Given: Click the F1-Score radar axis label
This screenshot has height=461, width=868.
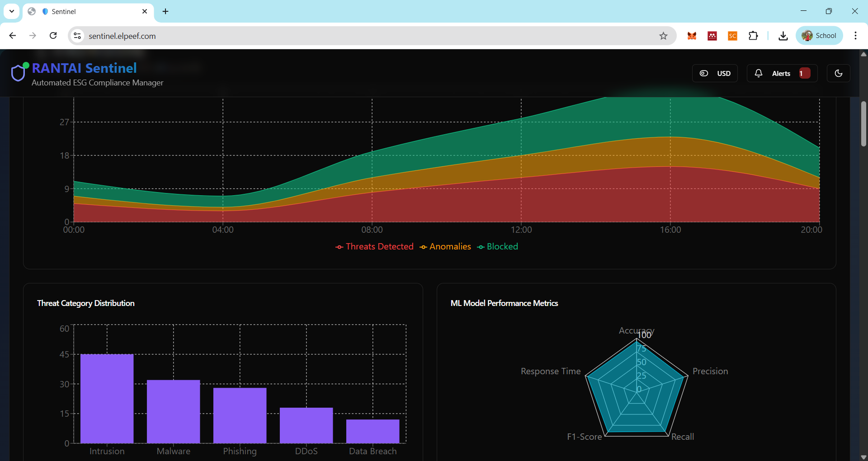Looking at the screenshot, I should 585,437.
